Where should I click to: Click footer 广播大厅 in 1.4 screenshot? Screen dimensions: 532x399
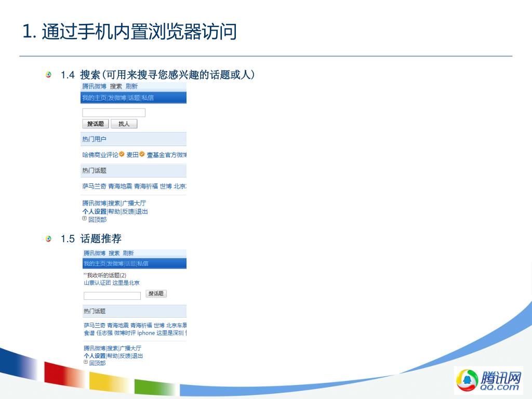pos(134,203)
